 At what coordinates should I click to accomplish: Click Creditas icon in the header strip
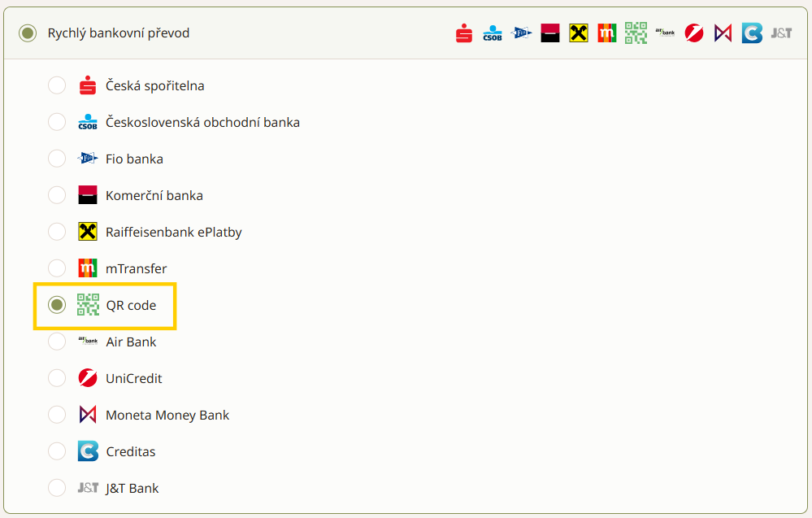pos(752,33)
